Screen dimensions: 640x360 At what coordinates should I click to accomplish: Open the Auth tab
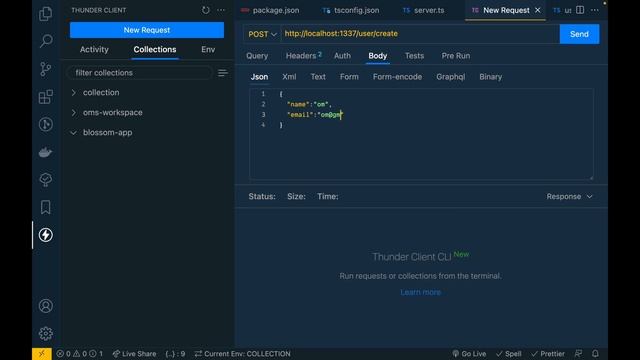pyautogui.click(x=342, y=56)
